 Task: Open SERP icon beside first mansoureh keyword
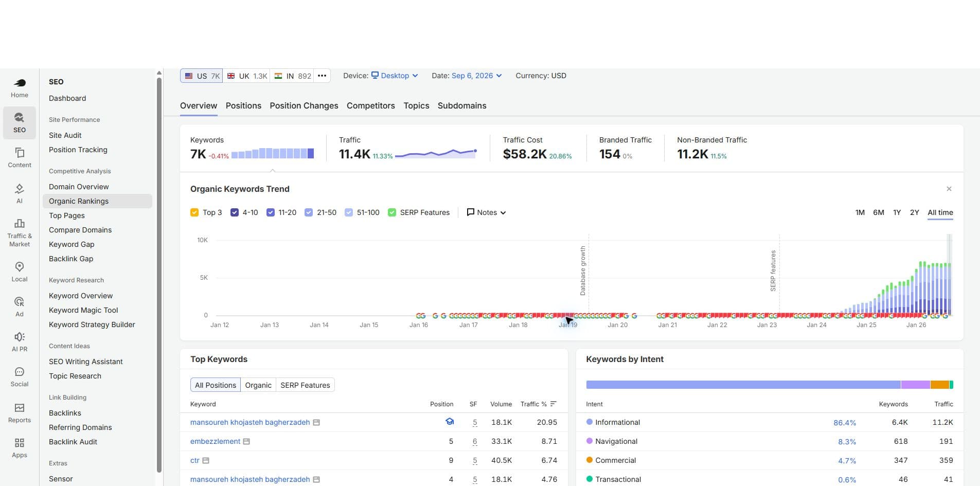[x=316, y=422]
